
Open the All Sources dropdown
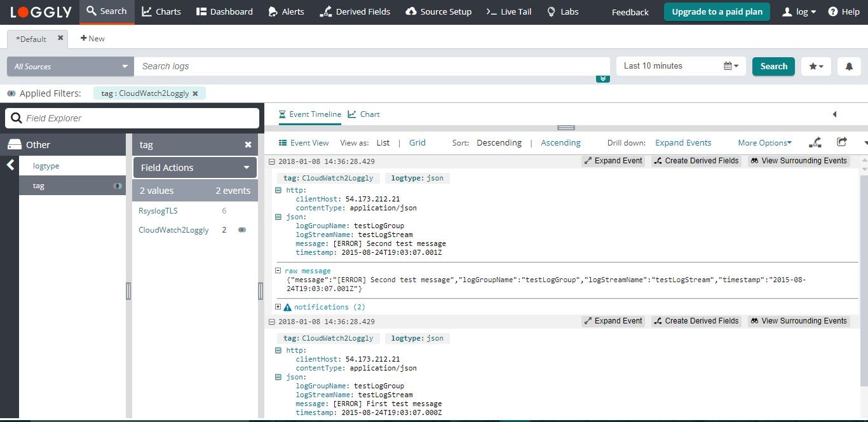pos(71,66)
